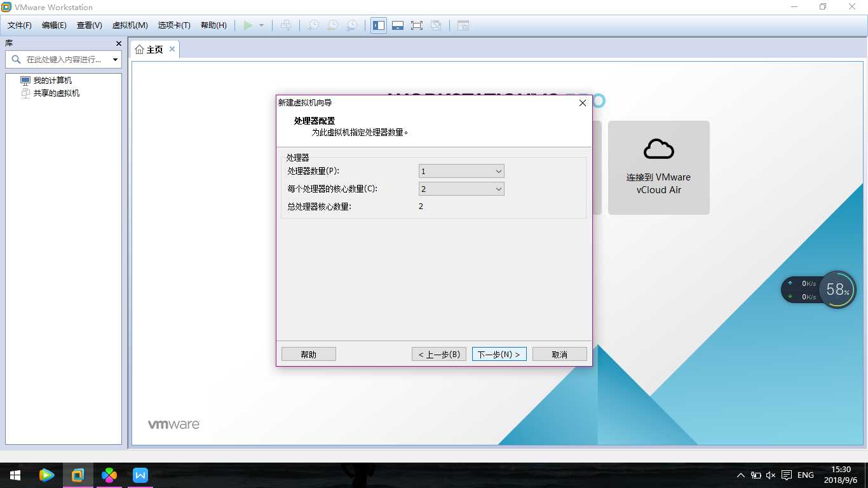Toggle the thumbnail bar view icon
Screen dimensions: 868x488
[x=398, y=25]
